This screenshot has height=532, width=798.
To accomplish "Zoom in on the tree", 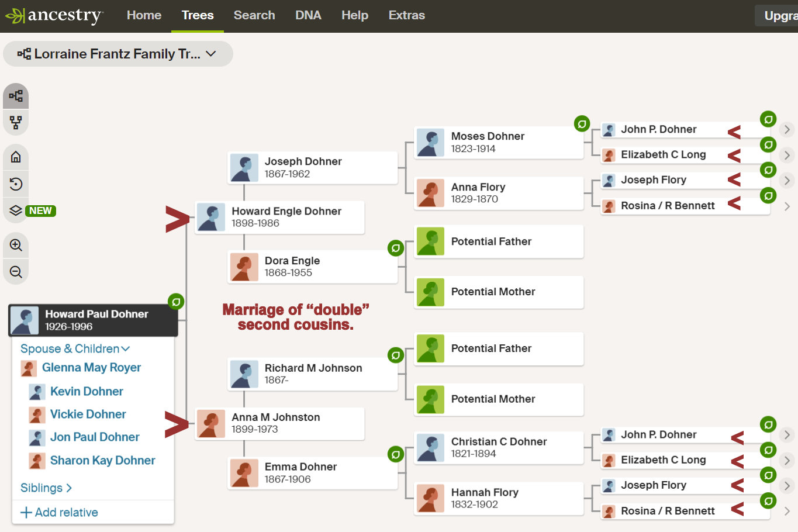I will pos(16,246).
